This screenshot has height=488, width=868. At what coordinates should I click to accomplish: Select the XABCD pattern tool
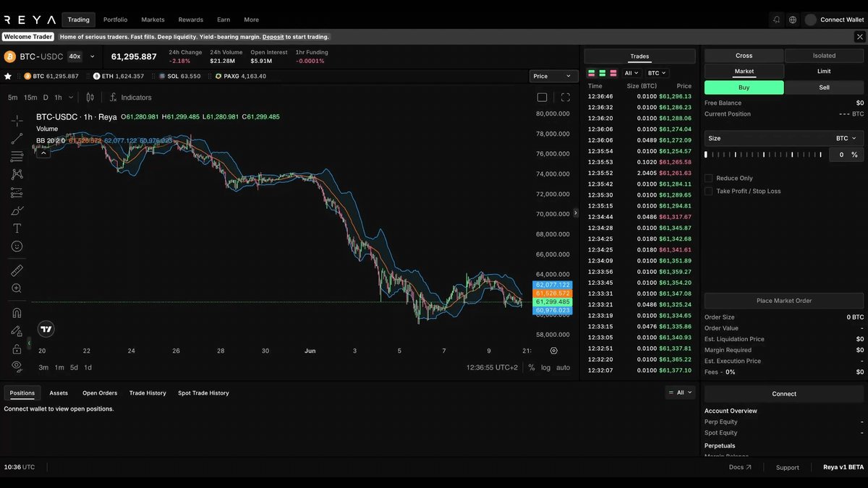point(17,174)
